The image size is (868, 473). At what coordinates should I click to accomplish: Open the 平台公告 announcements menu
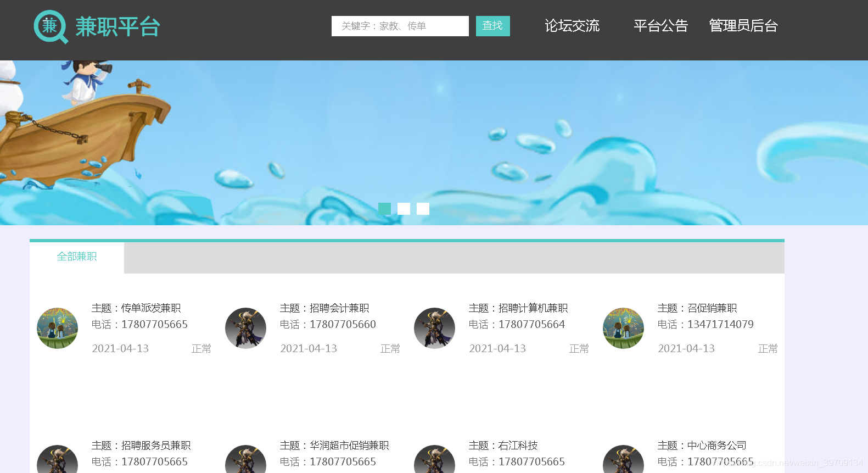(660, 26)
